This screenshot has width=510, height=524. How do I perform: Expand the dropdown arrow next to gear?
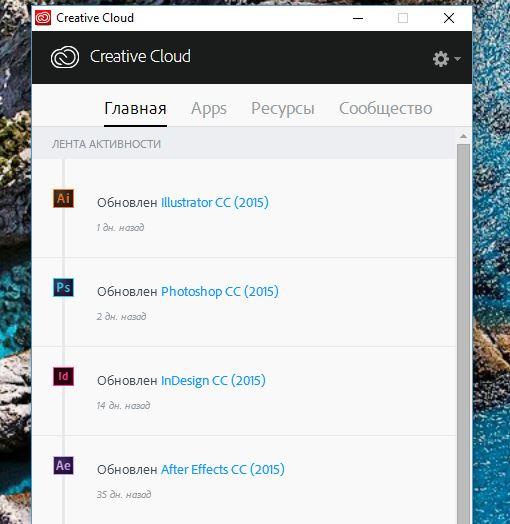pos(458,59)
